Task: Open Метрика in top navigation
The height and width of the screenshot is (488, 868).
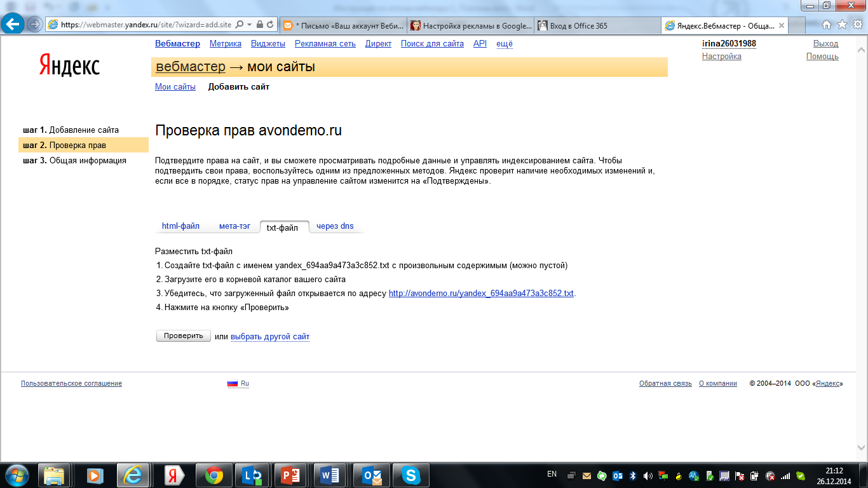Action: [226, 44]
